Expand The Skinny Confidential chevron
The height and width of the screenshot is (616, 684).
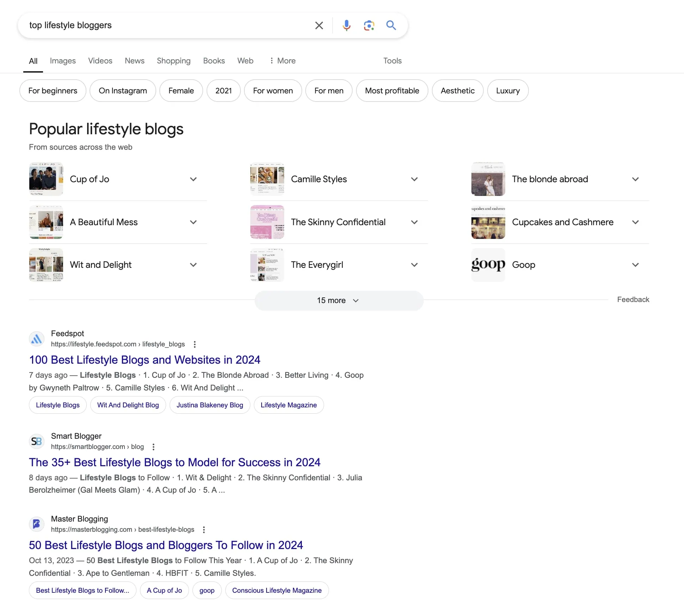click(414, 222)
